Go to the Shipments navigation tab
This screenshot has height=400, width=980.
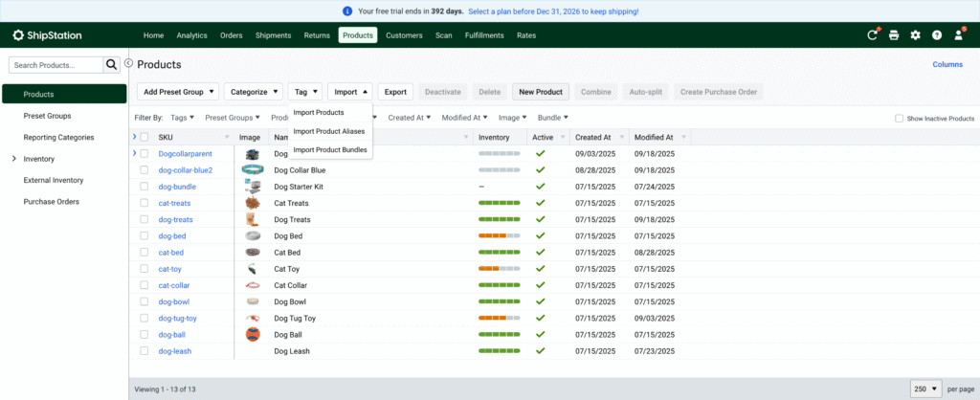pyautogui.click(x=273, y=35)
